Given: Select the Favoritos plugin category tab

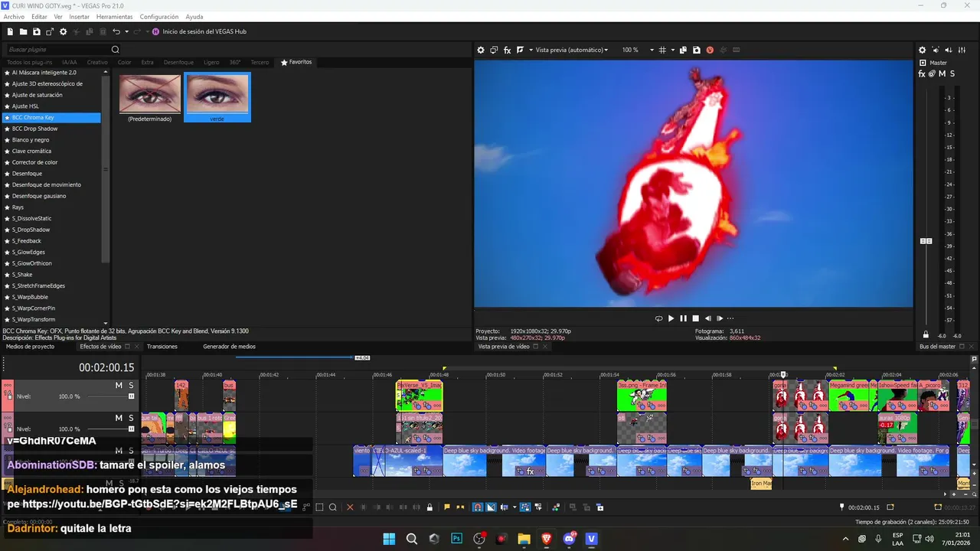Looking at the screenshot, I should 296,62.
